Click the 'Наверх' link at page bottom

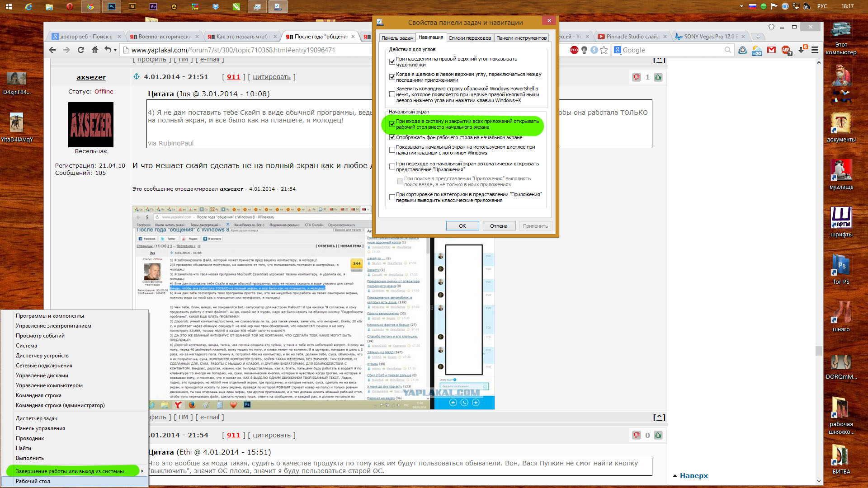[x=694, y=476]
